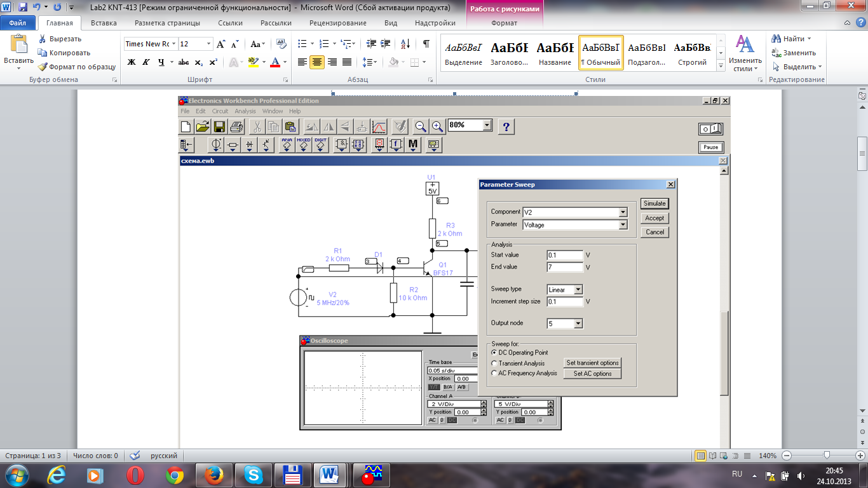Image resolution: width=868 pixels, height=488 pixels.
Task: Apply subscript formatting
Action: point(198,62)
